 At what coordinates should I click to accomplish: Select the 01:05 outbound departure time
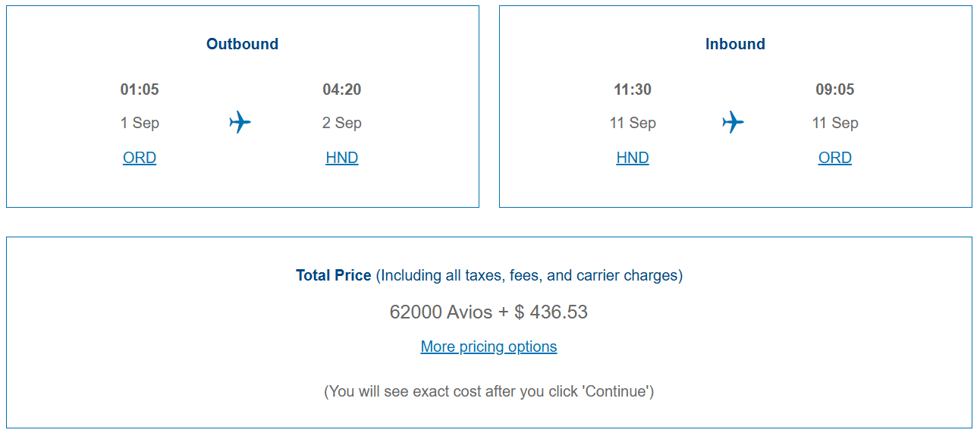[x=140, y=89]
